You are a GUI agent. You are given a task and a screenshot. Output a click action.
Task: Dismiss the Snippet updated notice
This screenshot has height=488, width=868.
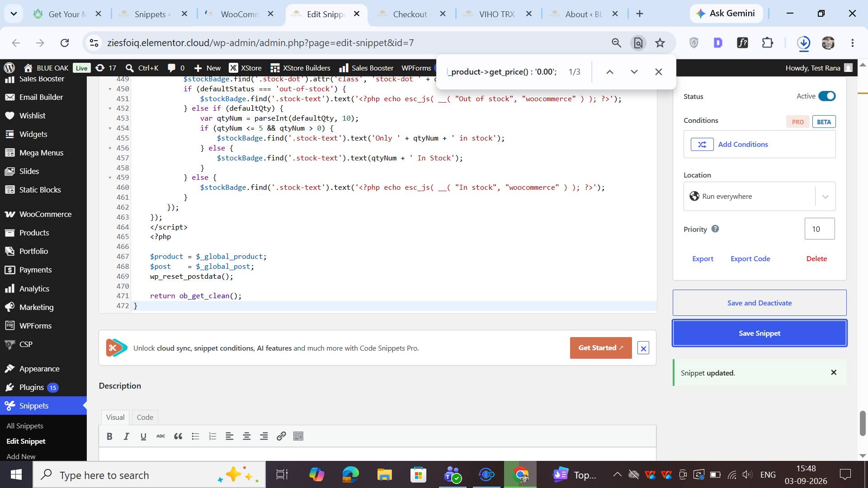click(x=834, y=373)
